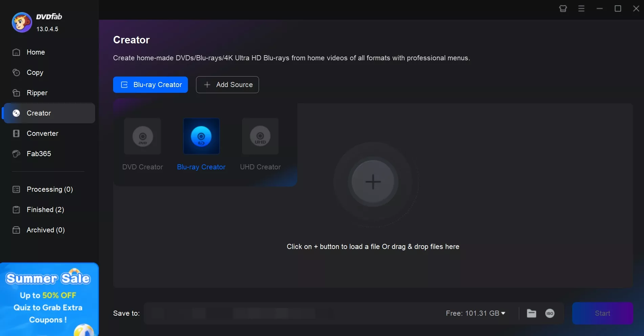This screenshot has height=336, width=644.
Task: Select the DVD Creator disc icon
Action: (142, 136)
